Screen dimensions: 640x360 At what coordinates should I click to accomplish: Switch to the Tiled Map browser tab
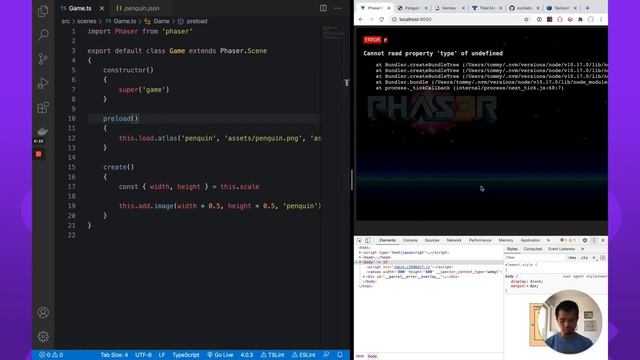(x=486, y=8)
